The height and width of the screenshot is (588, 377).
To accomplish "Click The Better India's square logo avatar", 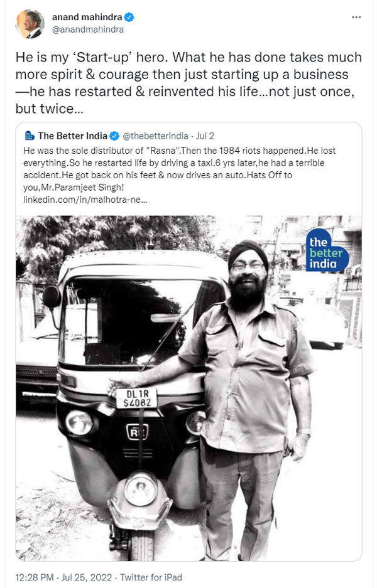I will click(x=28, y=135).
